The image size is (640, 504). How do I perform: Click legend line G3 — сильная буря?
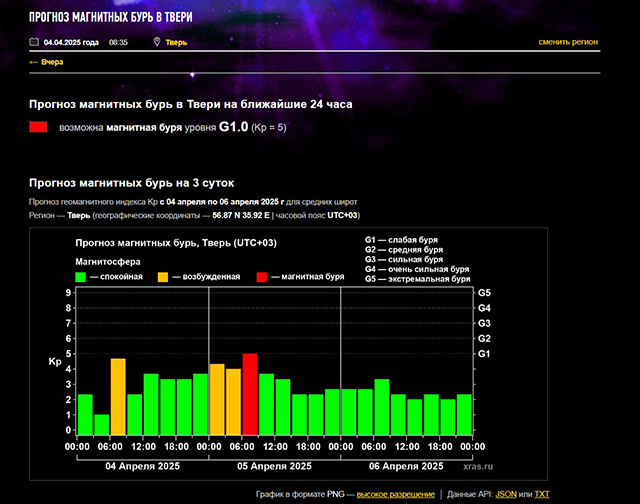pyautogui.click(x=404, y=260)
